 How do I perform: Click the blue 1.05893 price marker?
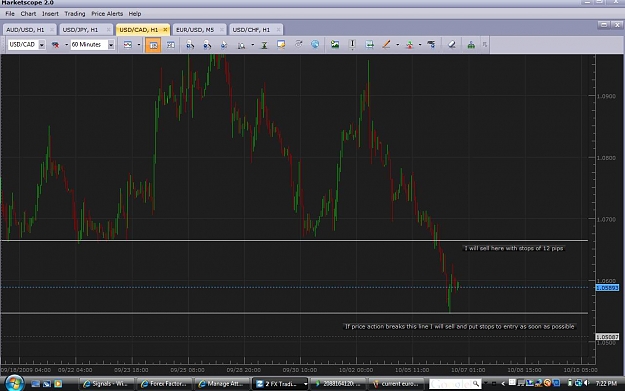point(607,287)
